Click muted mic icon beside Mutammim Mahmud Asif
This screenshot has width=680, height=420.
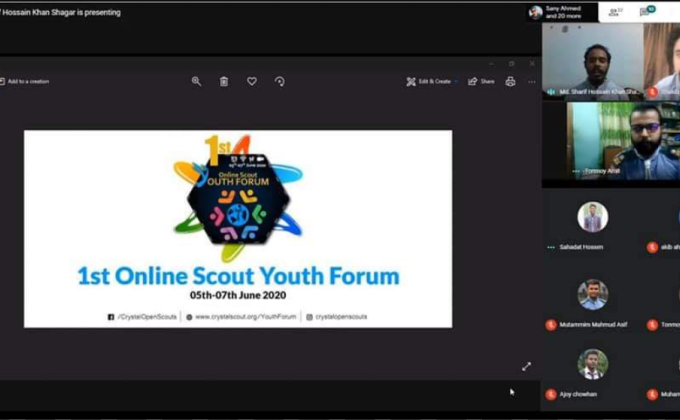[x=551, y=325]
